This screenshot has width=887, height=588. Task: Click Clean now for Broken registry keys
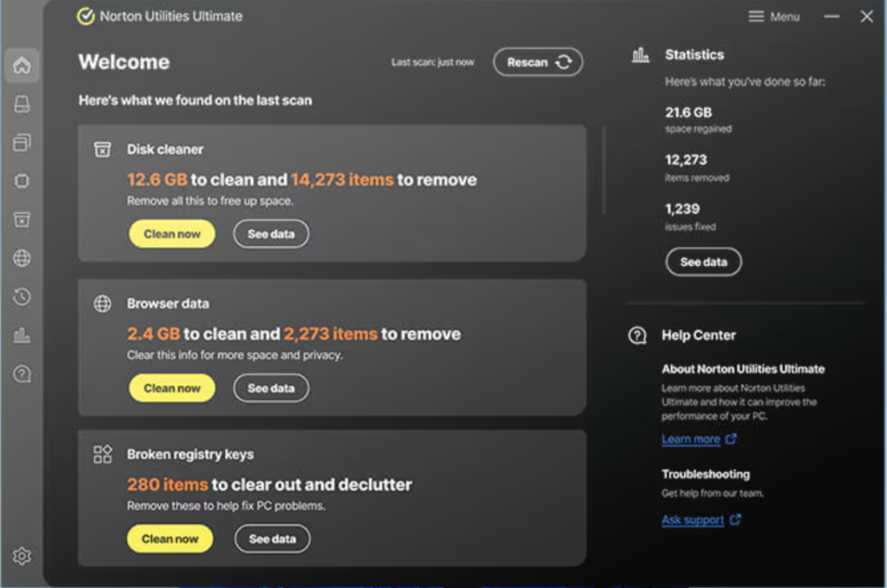click(170, 538)
